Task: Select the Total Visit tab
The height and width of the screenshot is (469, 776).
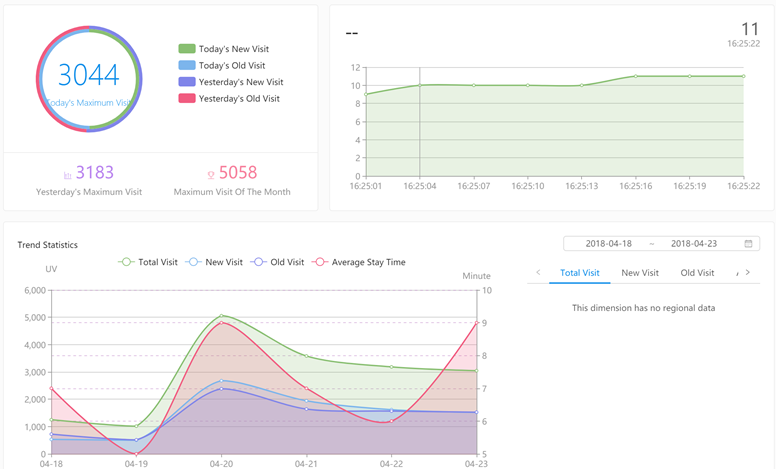Action: tap(580, 273)
